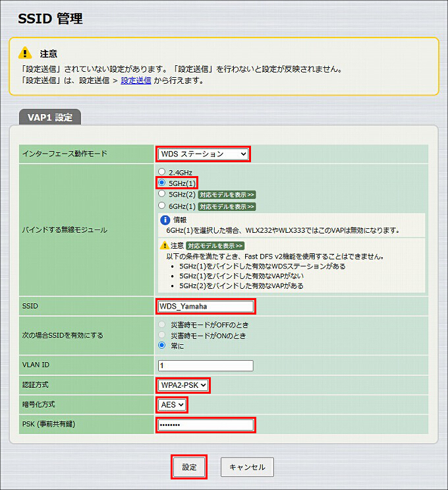Click the キャンセル button

[x=247, y=467]
